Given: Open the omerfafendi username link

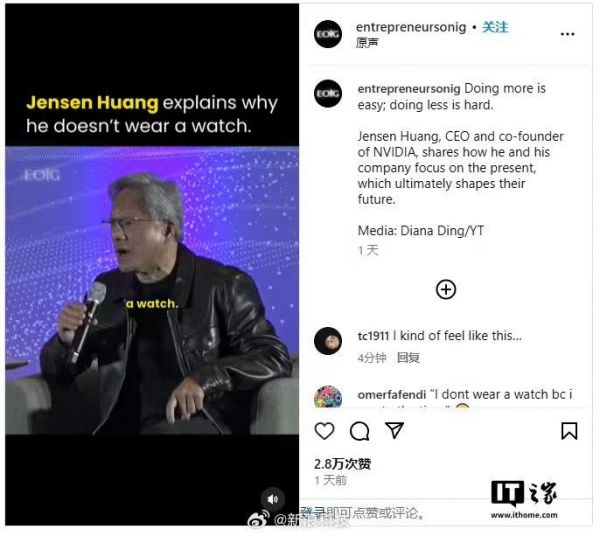Looking at the screenshot, I should point(391,394).
